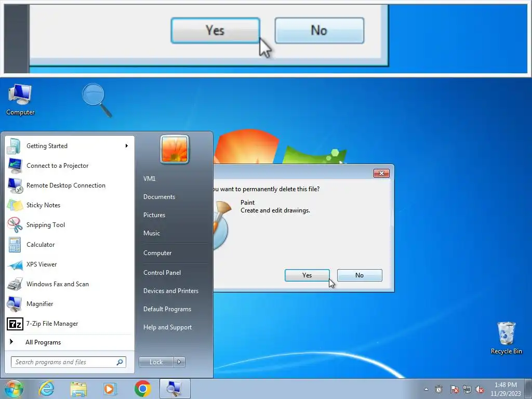Open Control Panel
This screenshot has width=532, height=399.
162,272
